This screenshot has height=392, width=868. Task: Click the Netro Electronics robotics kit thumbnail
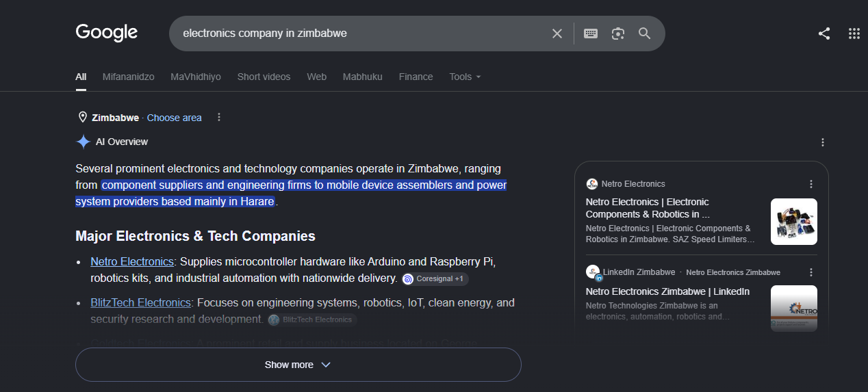pyautogui.click(x=794, y=222)
